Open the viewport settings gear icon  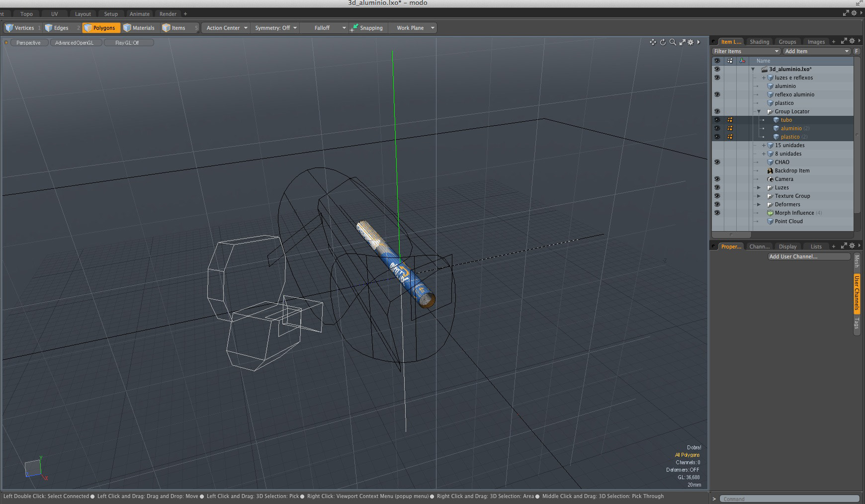click(x=691, y=42)
